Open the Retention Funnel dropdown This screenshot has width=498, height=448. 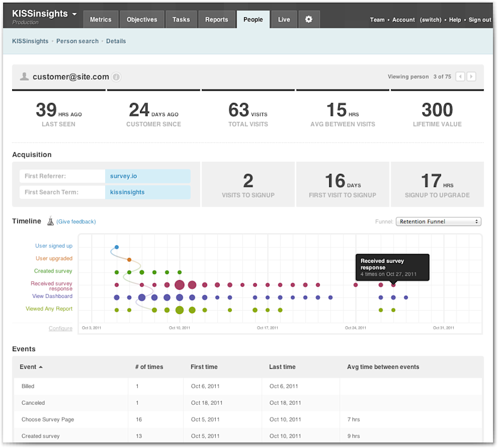[438, 222]
